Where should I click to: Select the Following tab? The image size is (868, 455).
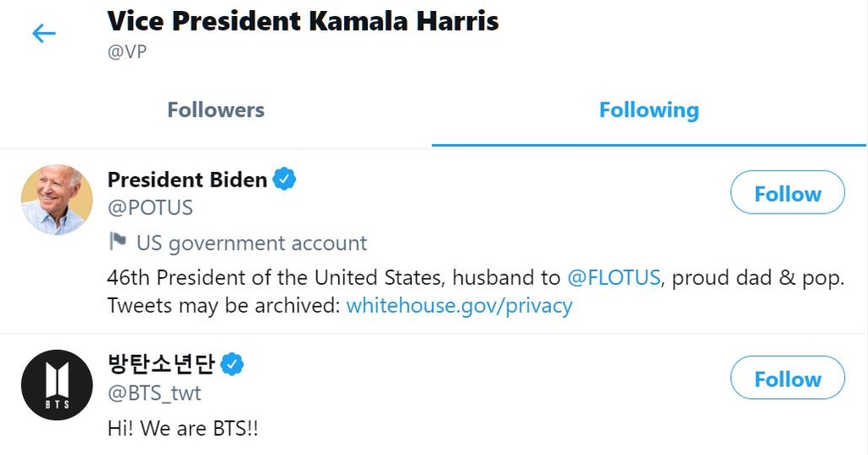click(x=648, y=110)
